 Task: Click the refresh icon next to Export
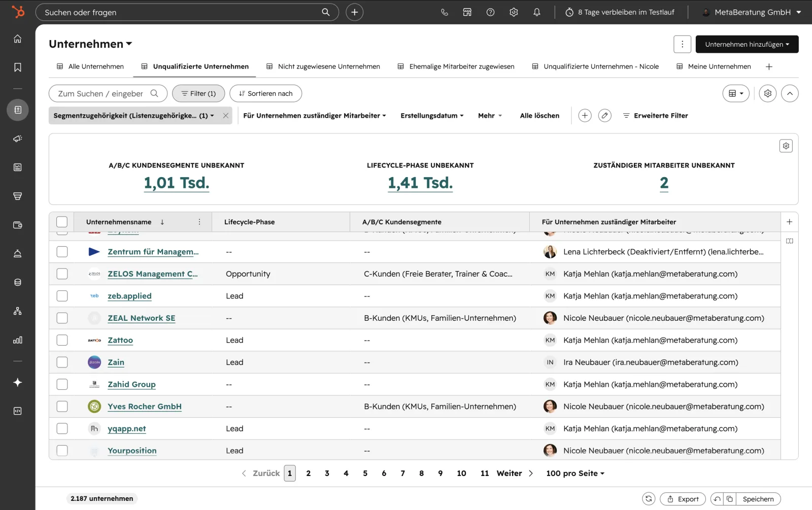pyautogui.click(x=649, y=499)
